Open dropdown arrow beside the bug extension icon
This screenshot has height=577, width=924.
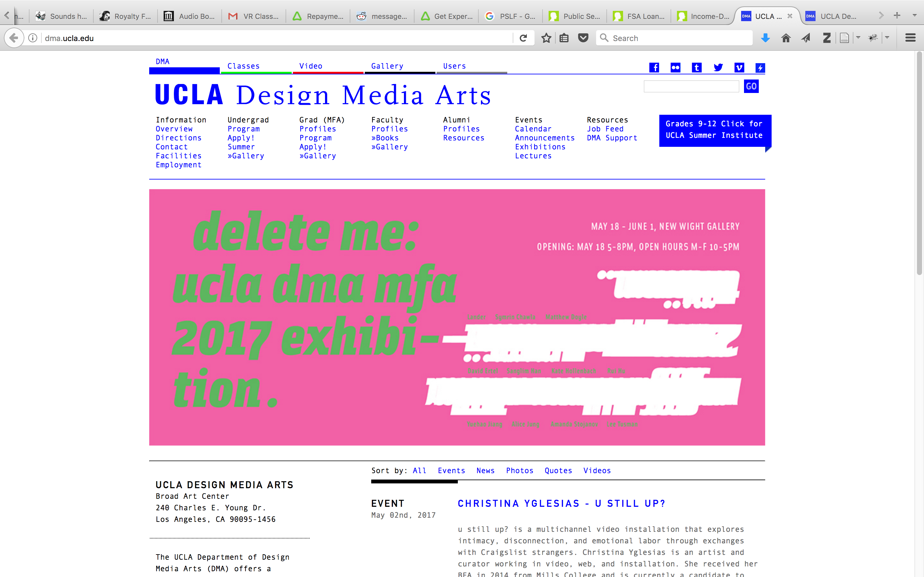coord(887,38)
